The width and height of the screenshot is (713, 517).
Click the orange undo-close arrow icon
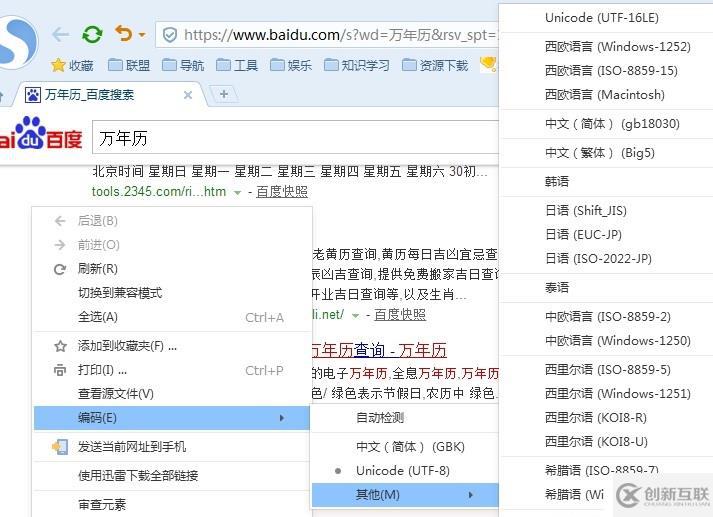click(124, 34)
